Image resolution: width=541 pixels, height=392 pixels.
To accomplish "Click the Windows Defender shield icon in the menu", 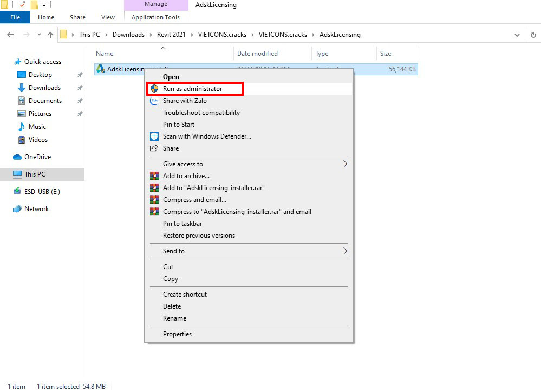I will click(x=153, y=136).
